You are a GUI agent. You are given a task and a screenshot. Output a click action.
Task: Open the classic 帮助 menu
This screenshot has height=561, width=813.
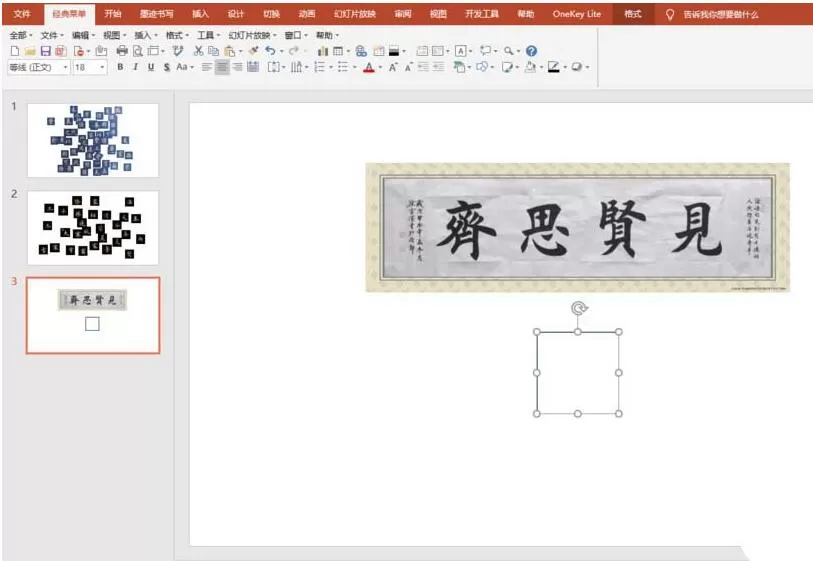coord(327,35)
